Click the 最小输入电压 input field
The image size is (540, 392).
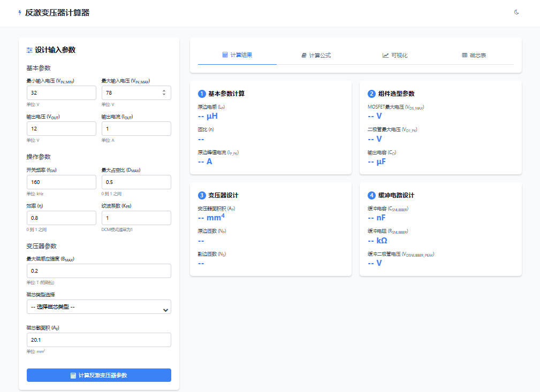click(61, 93)
